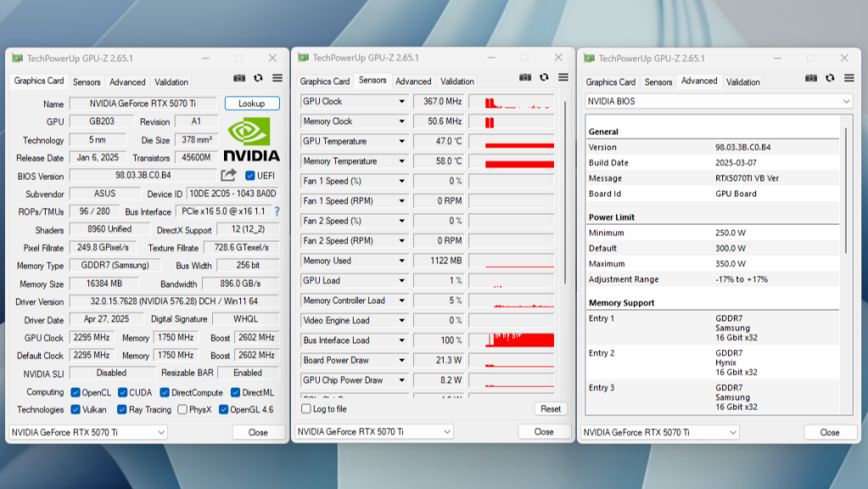Switch to Validation tab in Graphics Card window
The height and width of the screenshot is (489, 868).
click(x=171, y=82)
